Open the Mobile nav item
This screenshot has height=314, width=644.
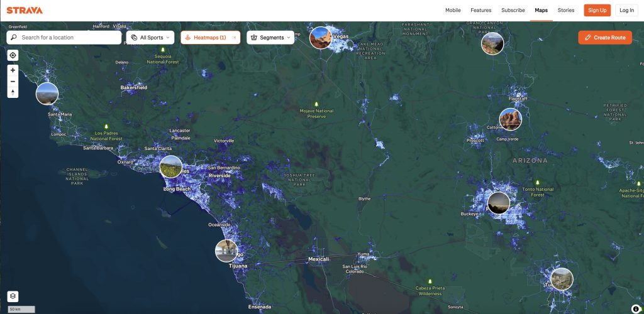tap(453, 10)
